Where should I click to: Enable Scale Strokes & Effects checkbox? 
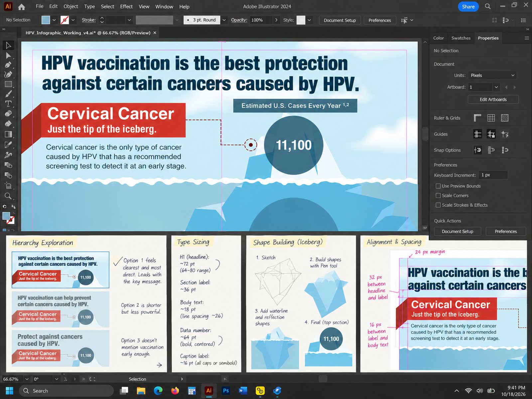438,205
